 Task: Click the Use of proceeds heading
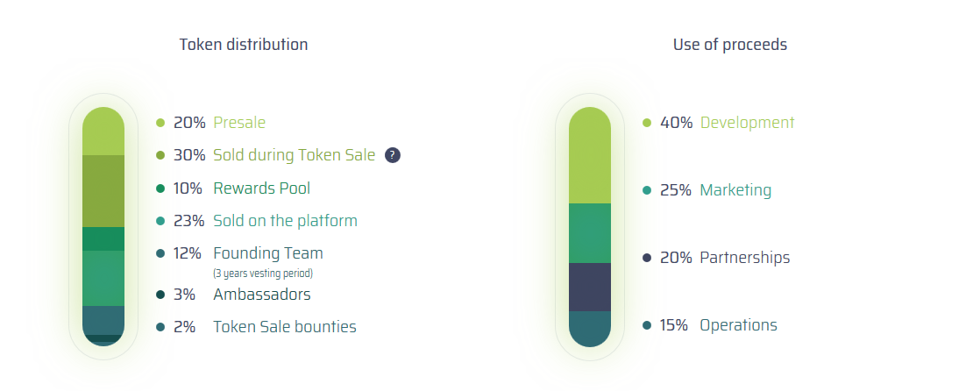[729, 45]
